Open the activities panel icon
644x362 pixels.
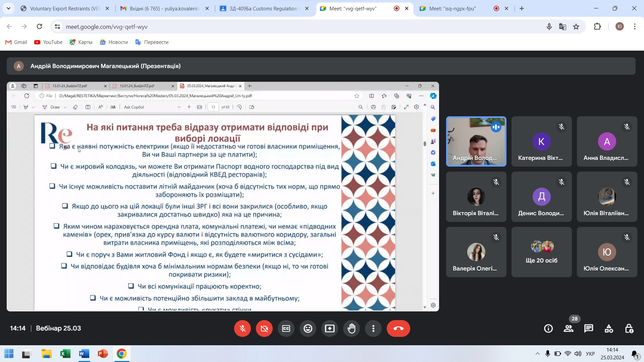608,328
